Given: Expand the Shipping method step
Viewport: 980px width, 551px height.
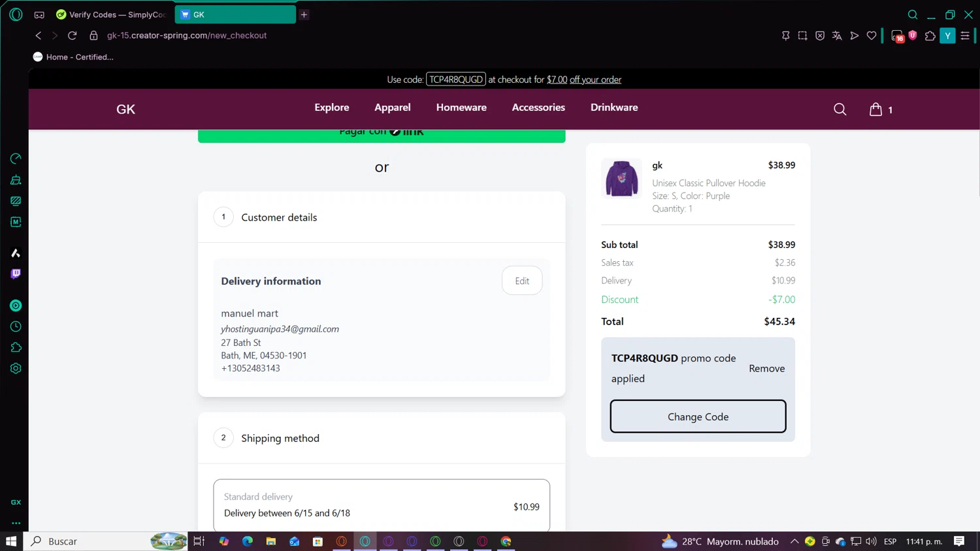Looking at the screenshot, I should (382, 438).
